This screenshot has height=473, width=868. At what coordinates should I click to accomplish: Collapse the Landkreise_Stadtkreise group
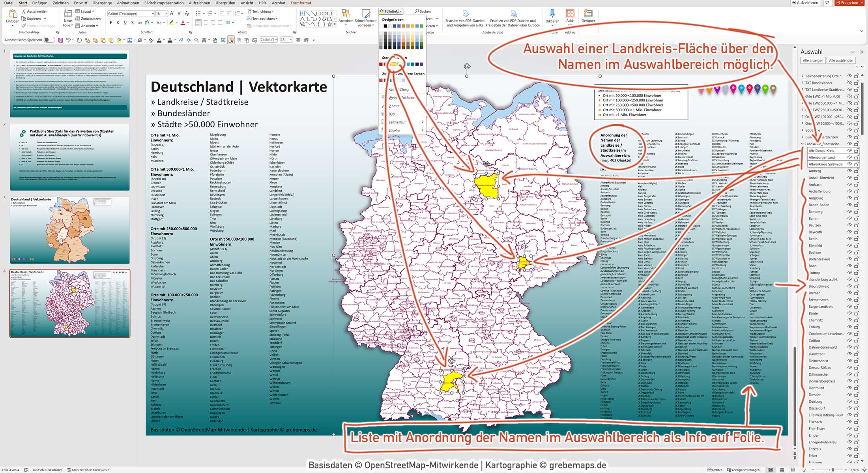coord(803,143)
